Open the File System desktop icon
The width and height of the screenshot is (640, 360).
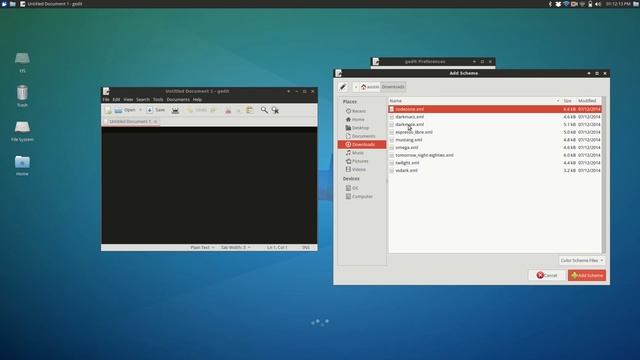point(22,131)
